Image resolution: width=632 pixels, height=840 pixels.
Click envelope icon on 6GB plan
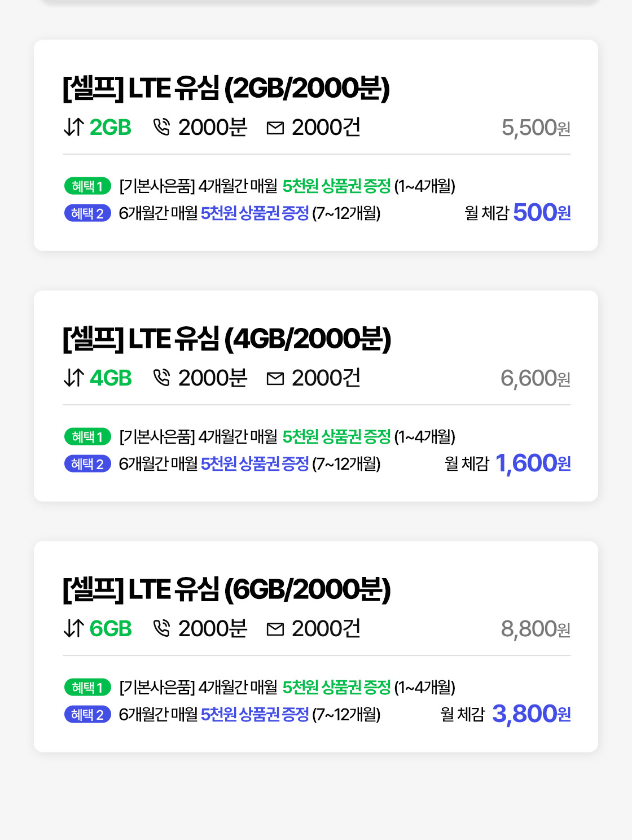[275, 629]
